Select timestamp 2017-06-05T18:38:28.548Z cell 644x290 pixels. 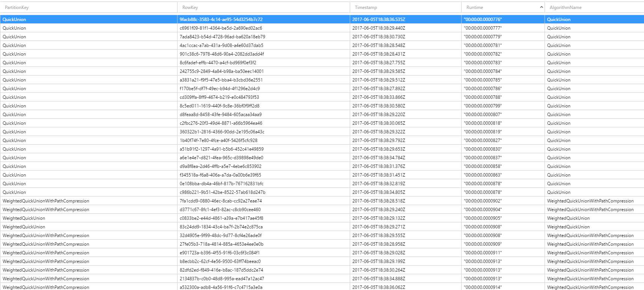[x=378, y=45]
